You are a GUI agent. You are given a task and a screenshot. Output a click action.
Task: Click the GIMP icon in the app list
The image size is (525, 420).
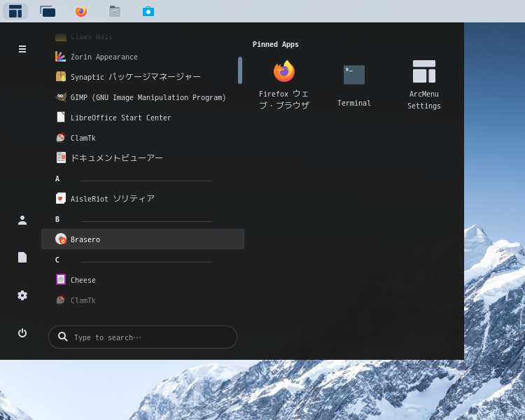coord(61,97)
